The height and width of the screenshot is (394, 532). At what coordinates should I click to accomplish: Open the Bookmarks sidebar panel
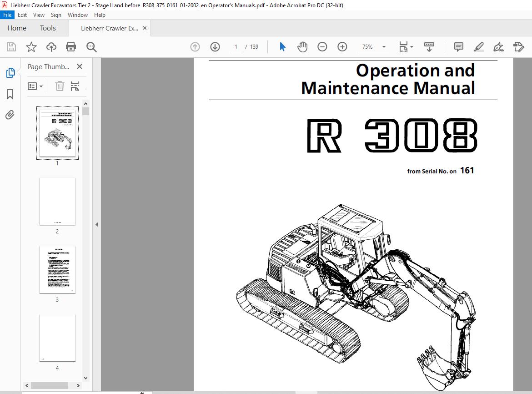(10, 94)
